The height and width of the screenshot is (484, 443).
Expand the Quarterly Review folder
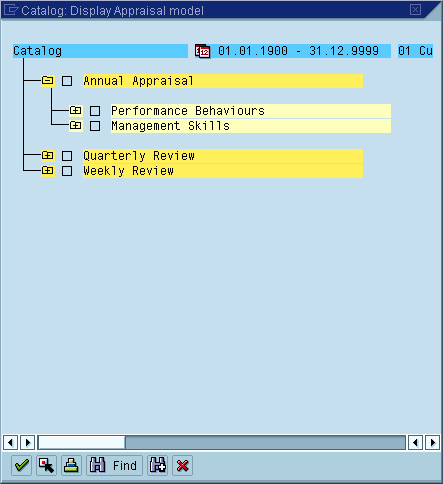(x=48, y=155)
